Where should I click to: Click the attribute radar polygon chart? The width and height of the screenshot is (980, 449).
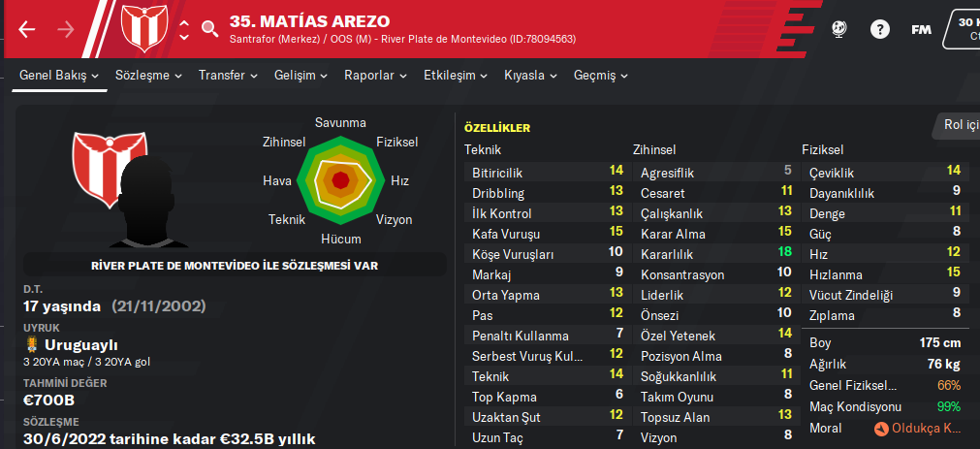point(340,179)
